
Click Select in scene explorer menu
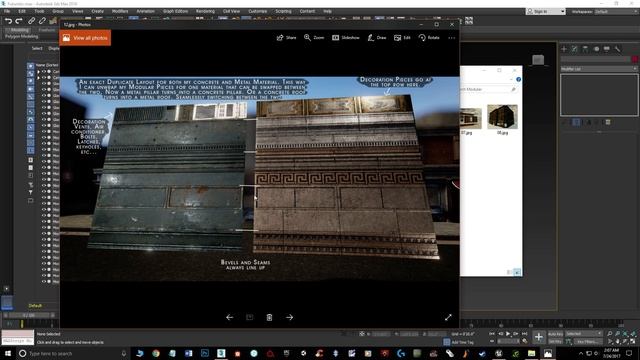pos(37,48)
